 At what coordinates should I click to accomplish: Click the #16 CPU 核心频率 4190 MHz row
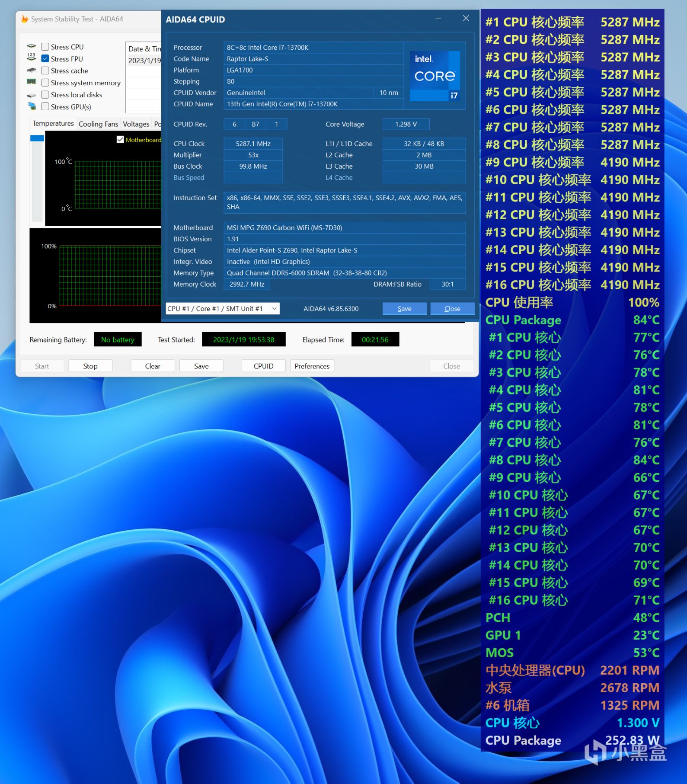point(572,285)
